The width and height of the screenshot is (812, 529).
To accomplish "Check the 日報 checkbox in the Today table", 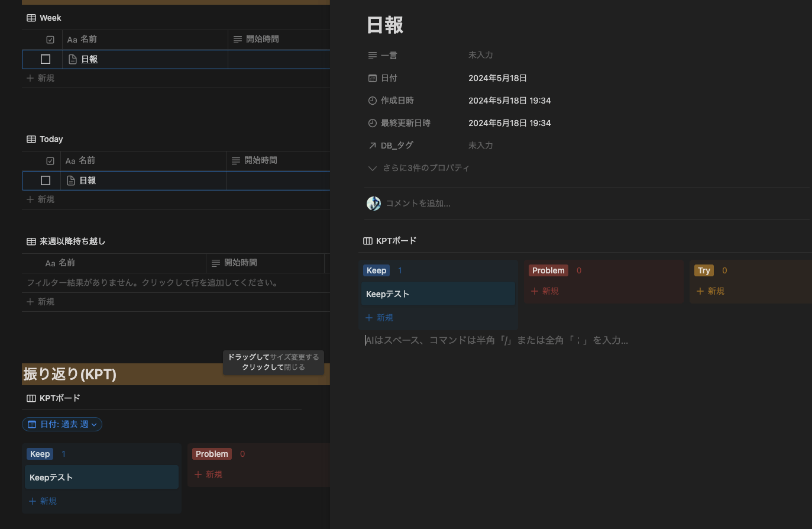I will click(x=46, y=180).
